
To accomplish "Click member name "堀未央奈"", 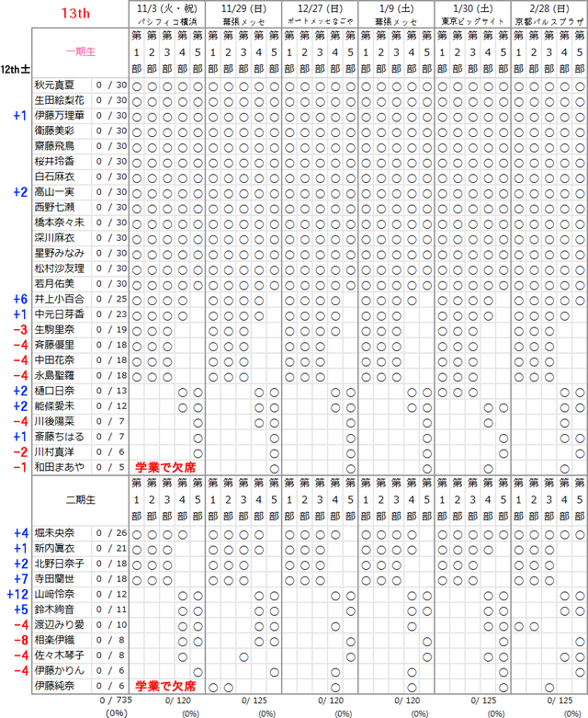I will 54,533.
